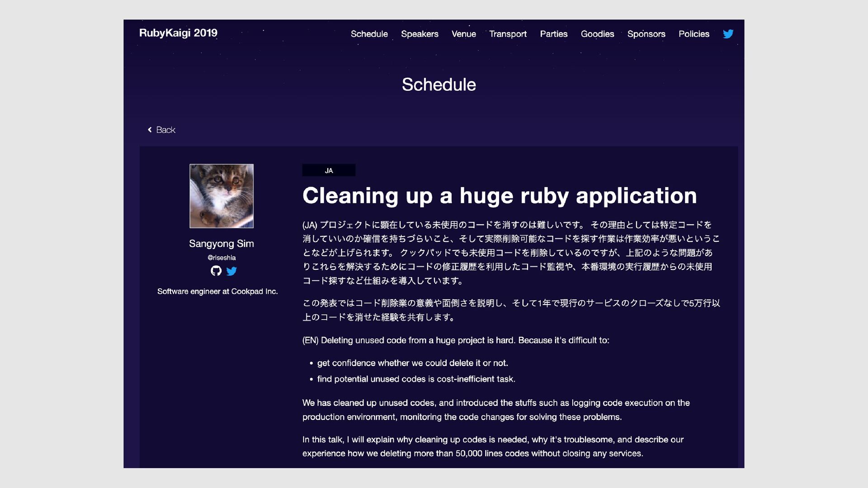This screenshot has height=488, width=868.
Task: Click the text Software engineer at Cookpad Inc.
Action: pos(217,291)
